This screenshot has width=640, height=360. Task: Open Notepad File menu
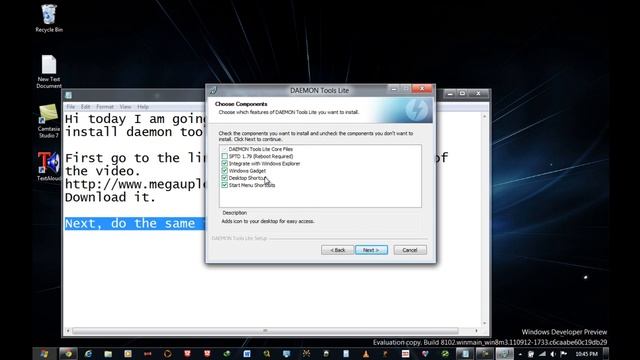coord(71,107)
